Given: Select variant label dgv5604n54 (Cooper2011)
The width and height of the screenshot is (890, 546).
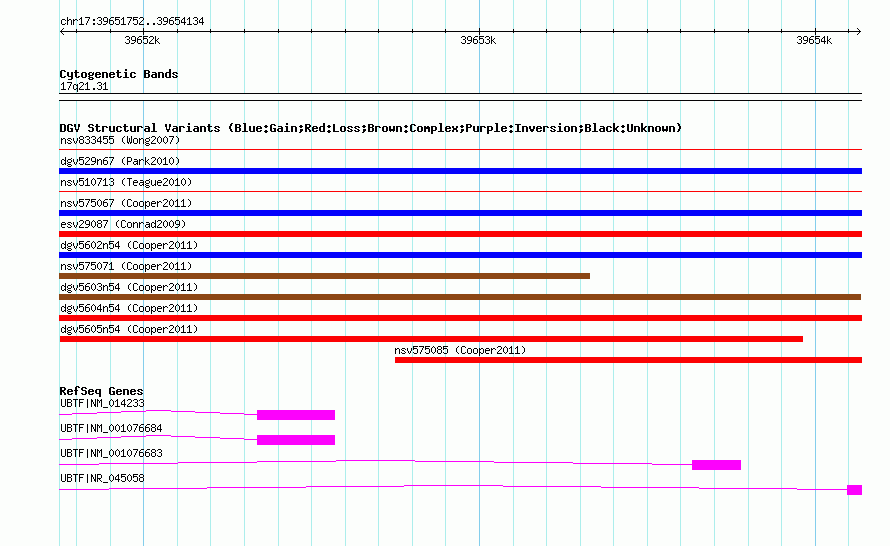Looking at the screenshot, I should pos(129,308).
